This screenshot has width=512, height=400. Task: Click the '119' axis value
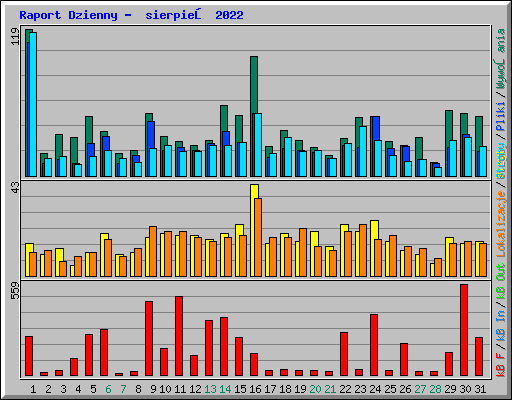(x=15, y=37)
